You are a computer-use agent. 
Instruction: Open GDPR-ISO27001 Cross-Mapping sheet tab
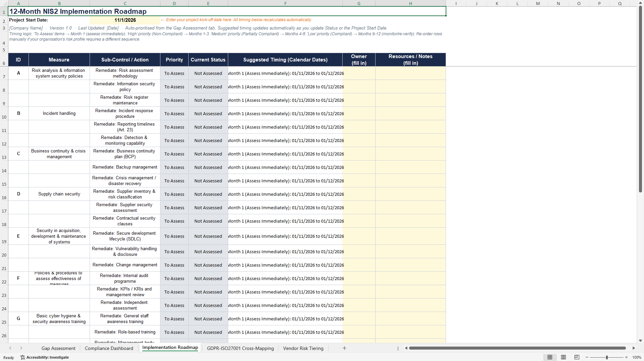pyautogui.click(x=240, y=348)
